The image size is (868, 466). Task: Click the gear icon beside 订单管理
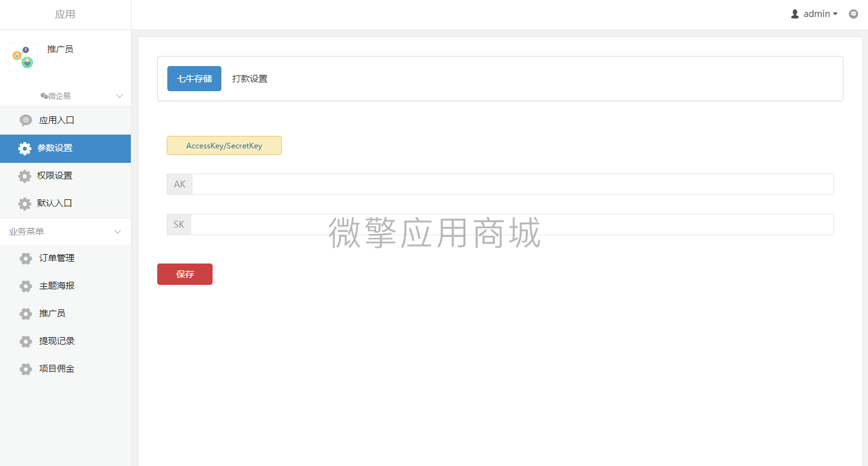tap(26, 258)
